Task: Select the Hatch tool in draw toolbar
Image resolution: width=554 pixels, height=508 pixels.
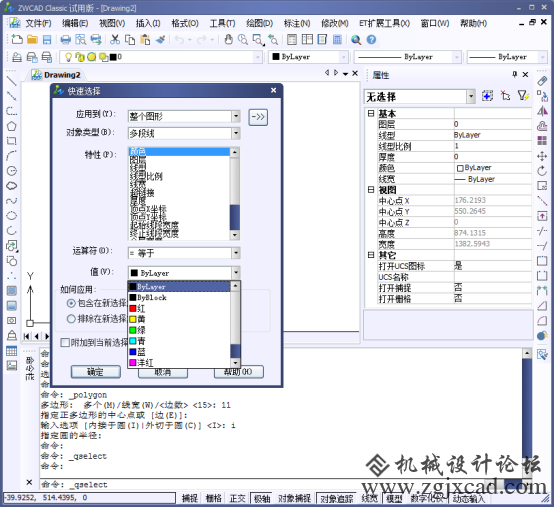Action: click(11, 290)
